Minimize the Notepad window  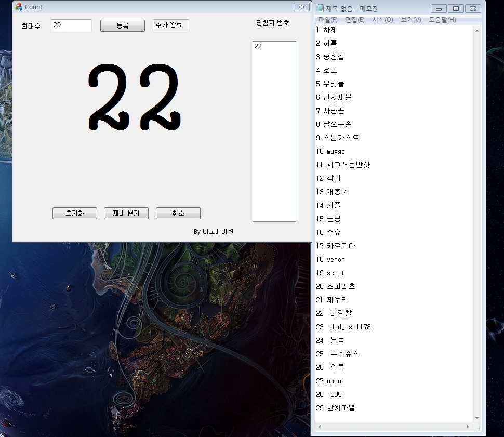(439, 9)
